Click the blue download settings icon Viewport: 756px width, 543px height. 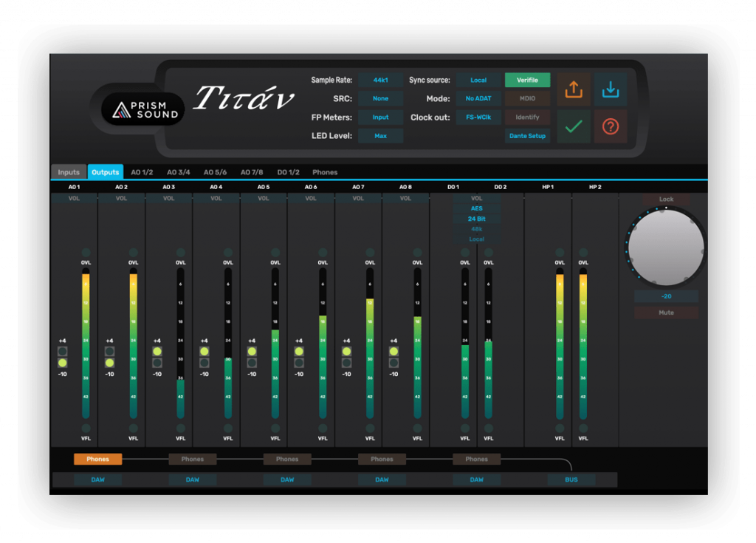coord(611,89)
